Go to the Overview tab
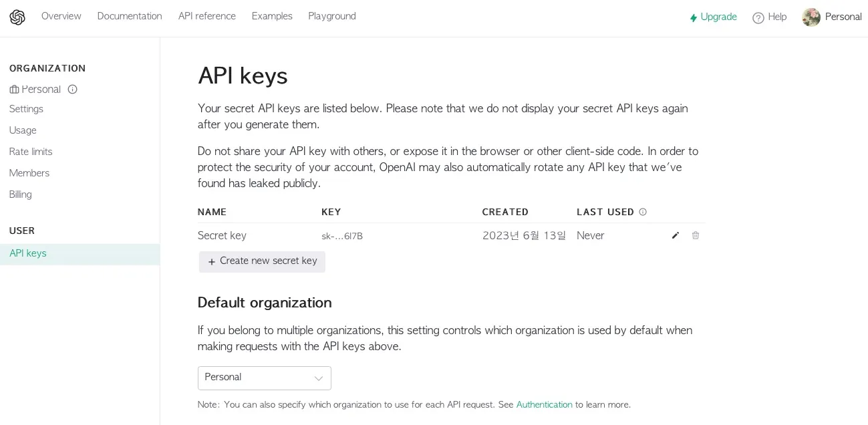This screenshot has height=425, width=868. [61, 16]
